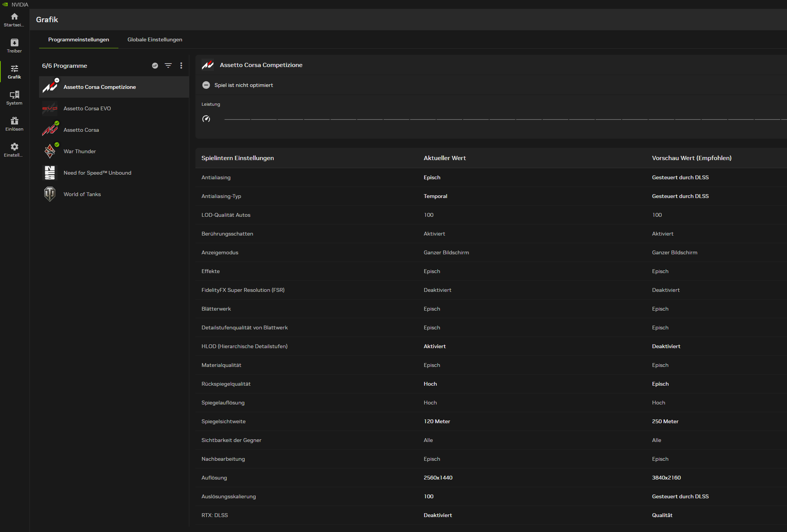
Task: Open the System sidebar icon
Action: point(14,95)
